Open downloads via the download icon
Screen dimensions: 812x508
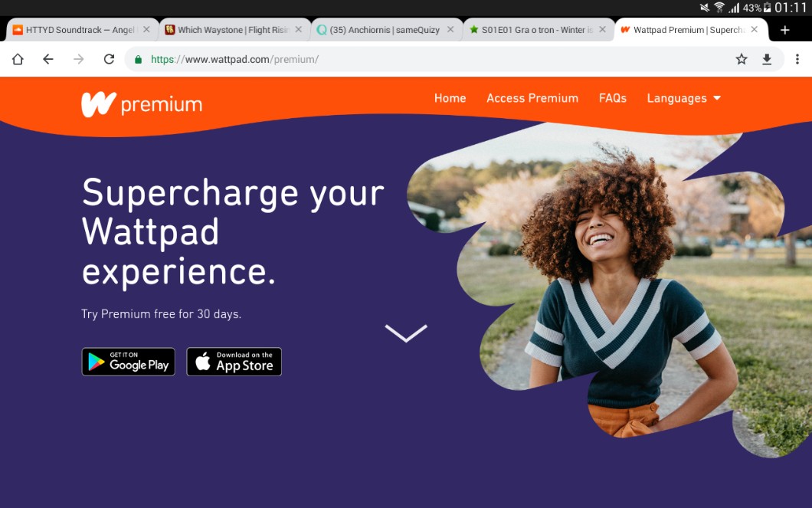pos(767,59)
